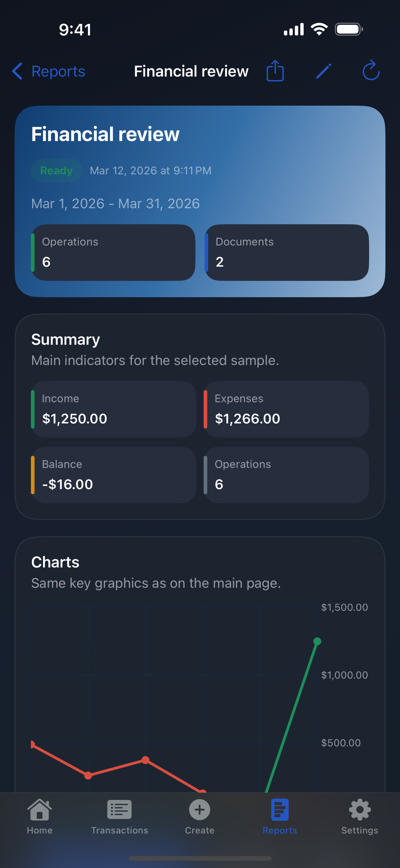This screenshot has height=868, width=400.
Task: Tap the refresh icon to reload report
Action: click(x=370, y=71)
